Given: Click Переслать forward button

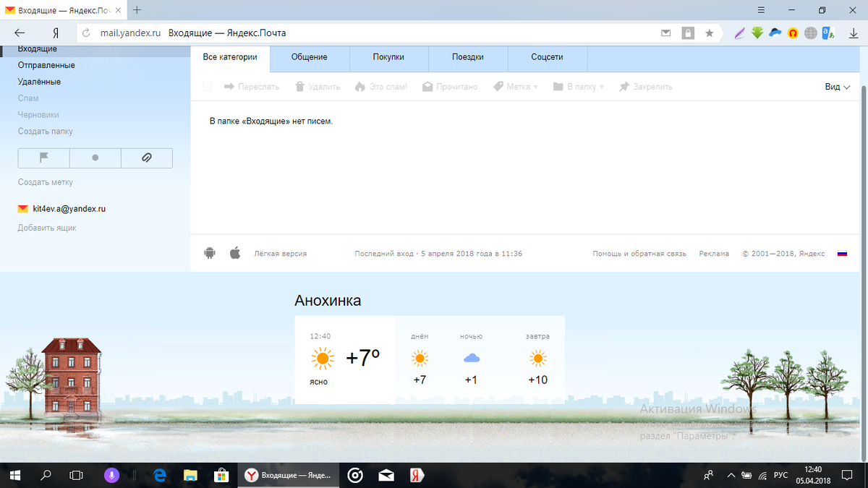Looking at the screenshot, I should click(251, 87).
